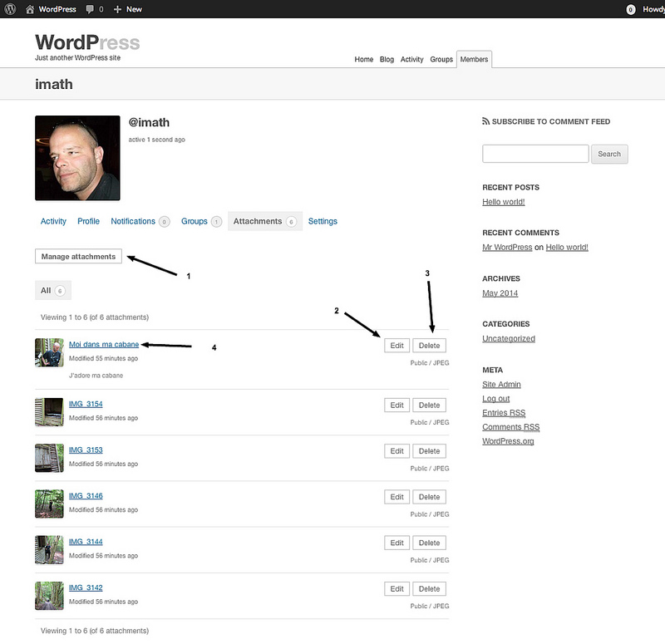Click the IMG_3154 attachment thumbnail
Viewport: 665px width, 644px height.
click(49, 411)
